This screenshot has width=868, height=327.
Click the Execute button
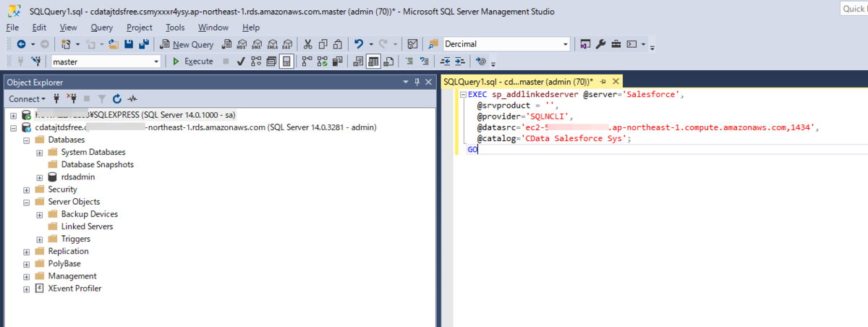coord(192,61)
